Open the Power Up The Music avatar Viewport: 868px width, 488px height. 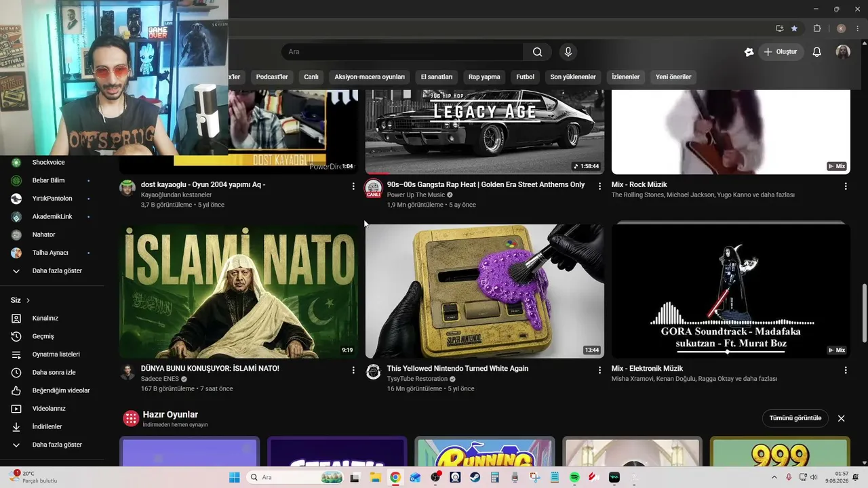pos(374,188)
